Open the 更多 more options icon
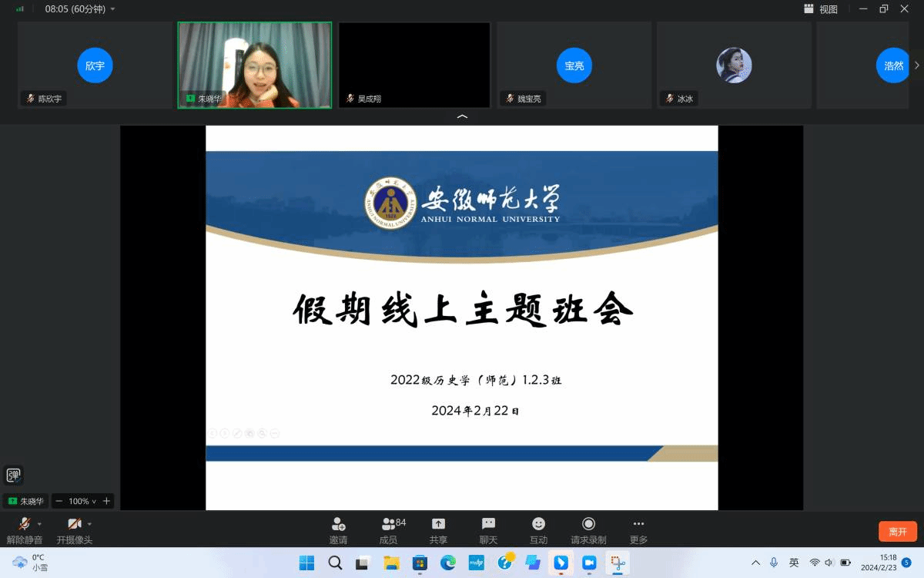The width and height of the screenshot is (924, 578). click(x=638, y=525)
